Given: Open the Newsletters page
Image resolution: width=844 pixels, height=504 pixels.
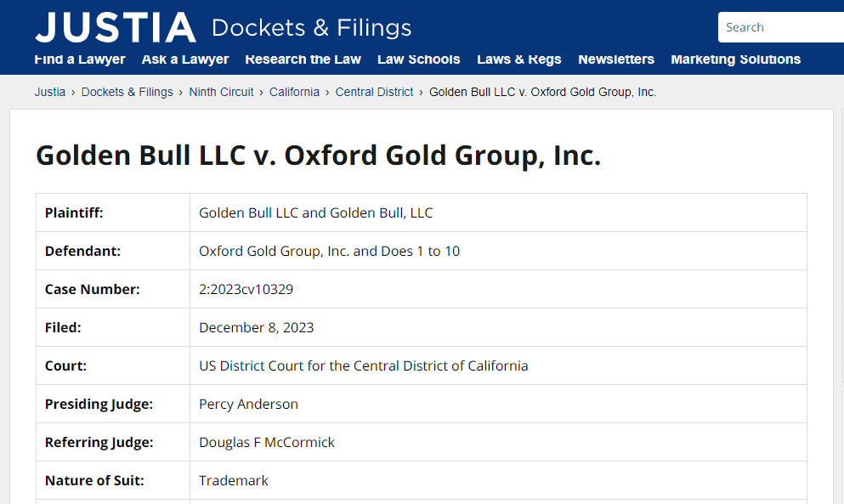Looking at the screenshot, I should [x=615, y=59].
